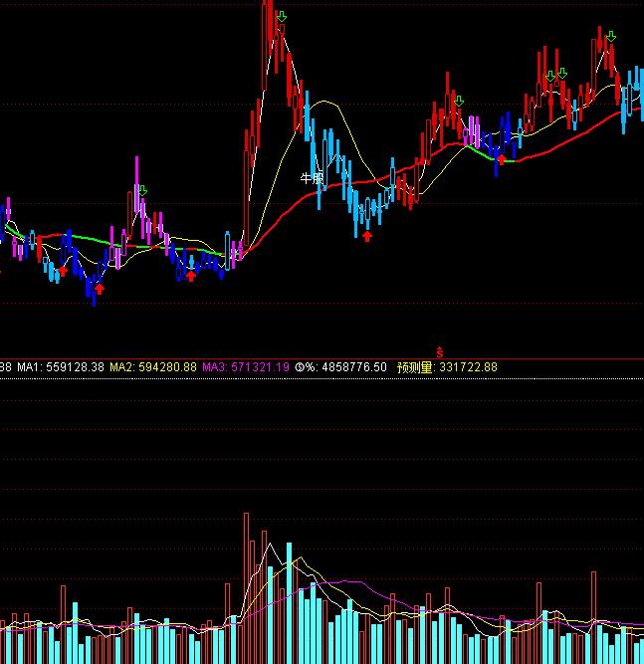
Task: Select the third green down arrow from left
Action: [459, 101]
